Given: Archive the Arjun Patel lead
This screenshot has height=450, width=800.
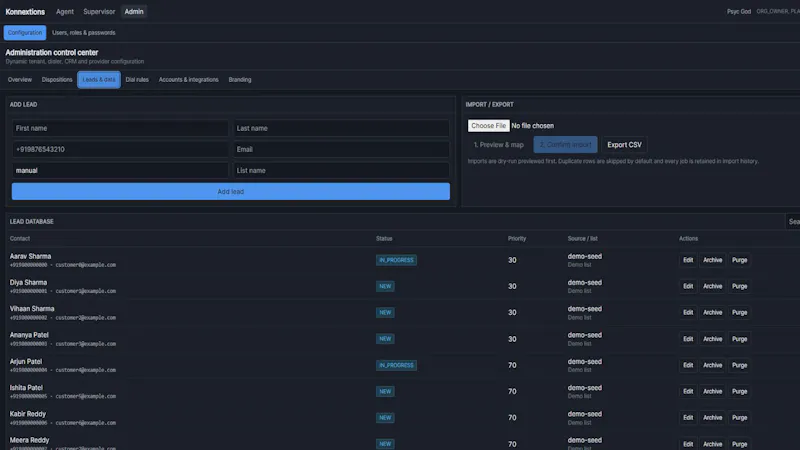Looking at the screenshot, I should tap(712, 365).
